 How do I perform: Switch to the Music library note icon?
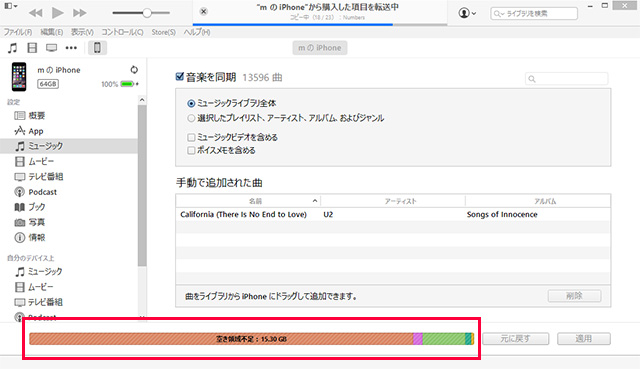[x=13, y=48]
